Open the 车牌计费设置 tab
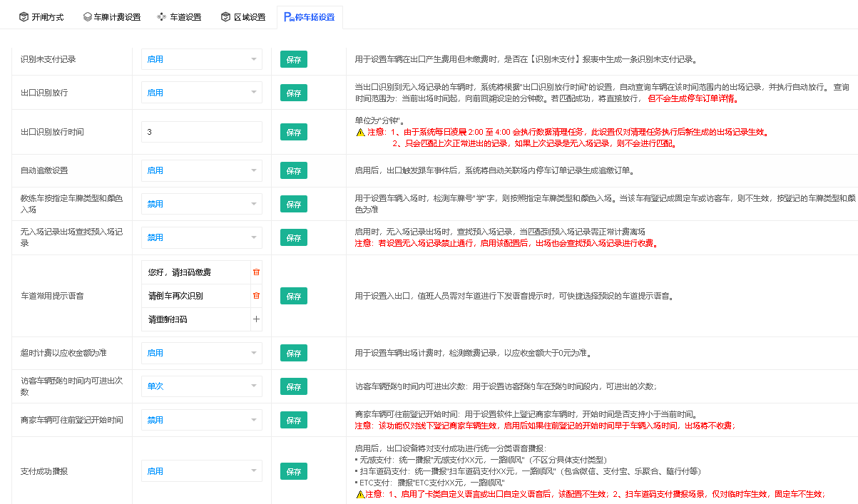The image size is (858, 504). (x=111, y=17)
